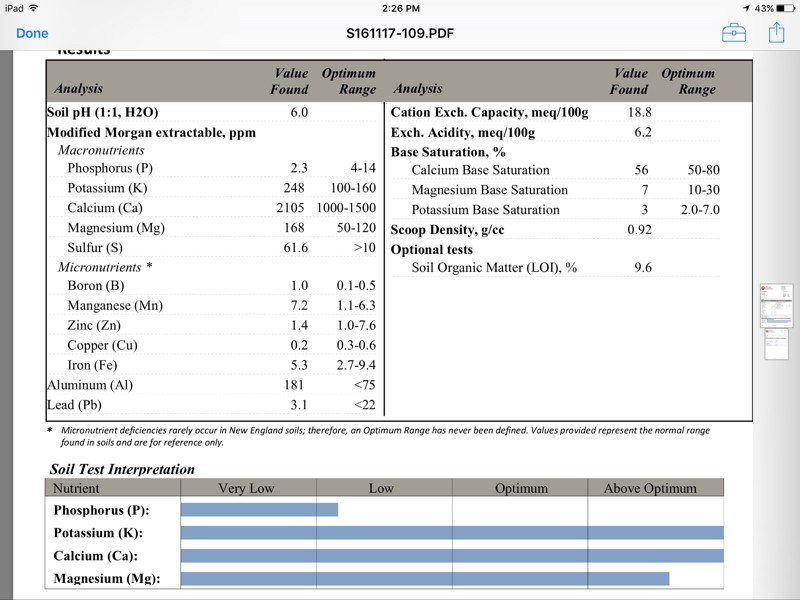Tap the S161117-109.PDF document title
Viewport: 800px width, 600px height.
point(399,33)
